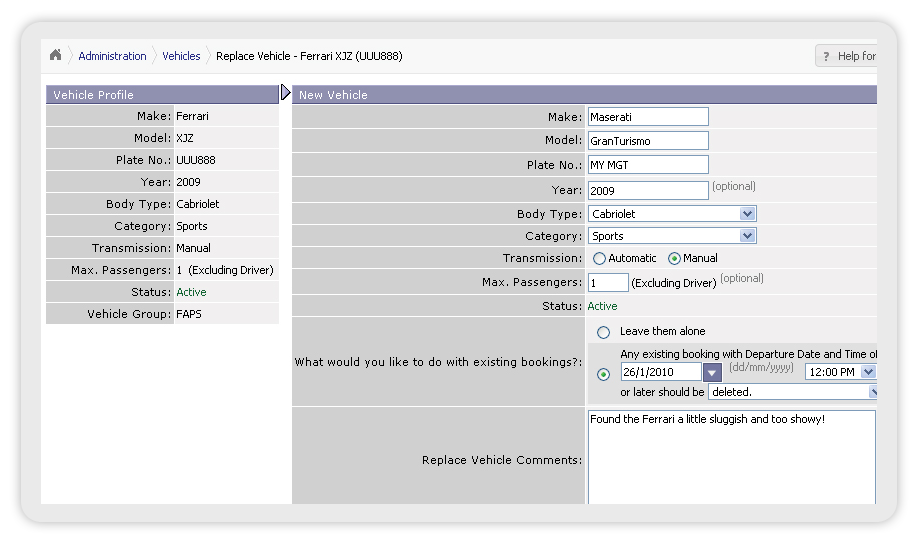The height and width of the screenshot is (544, 918).
Task: Click the Replace Vehicle breadcrumb title text
Action: [309, 56]
